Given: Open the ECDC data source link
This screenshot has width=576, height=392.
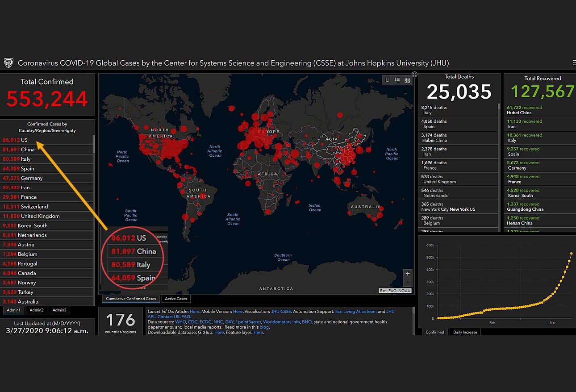Looking at the screenshot, I should coord(205,322).
